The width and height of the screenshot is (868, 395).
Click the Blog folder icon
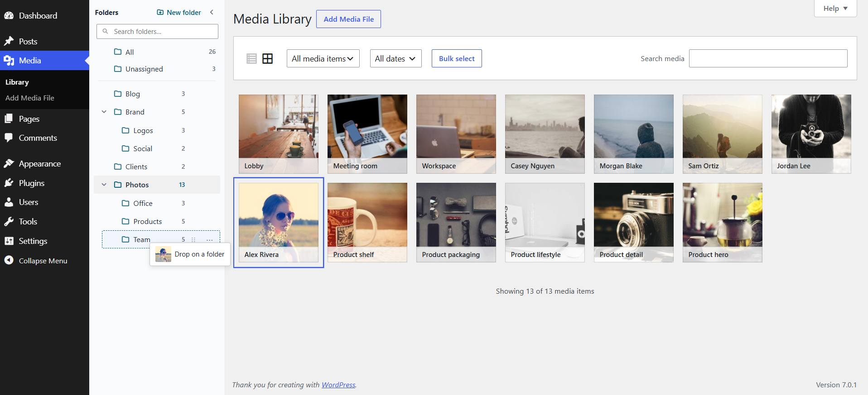(x=118, y=94)
